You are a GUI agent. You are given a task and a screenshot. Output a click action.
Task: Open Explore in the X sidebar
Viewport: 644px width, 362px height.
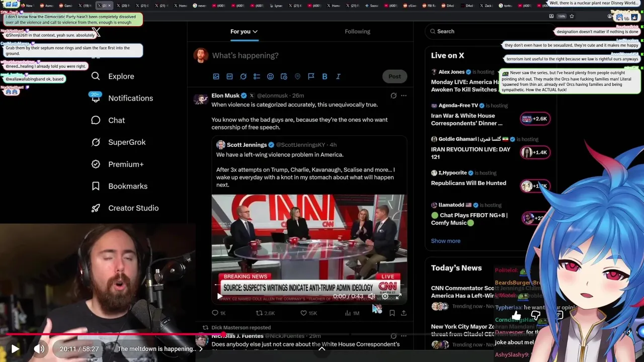coord(112,76)
